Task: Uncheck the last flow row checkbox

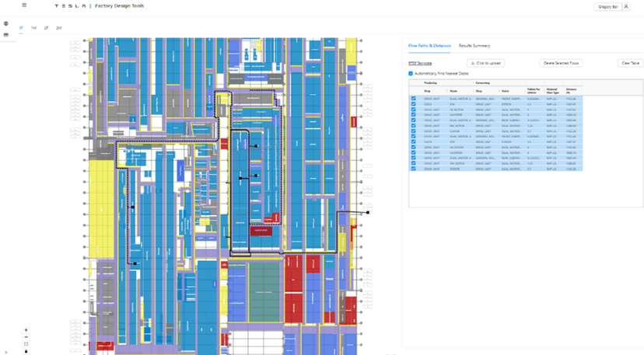Action: point(414,169)
